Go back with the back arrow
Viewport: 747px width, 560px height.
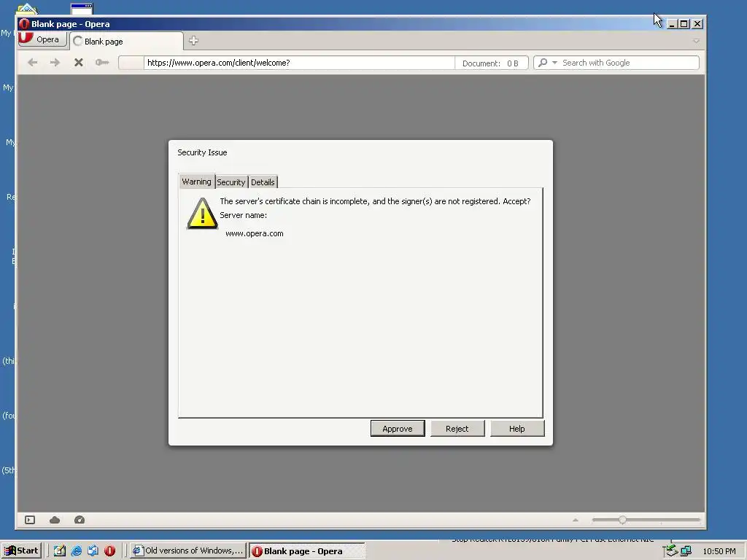tap(32, 63)
